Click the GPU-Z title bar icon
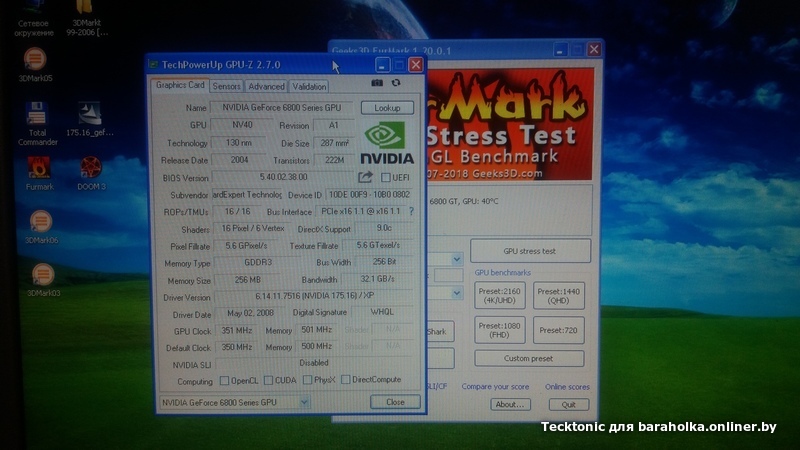800x450 pixels. [x=153, y=65]
